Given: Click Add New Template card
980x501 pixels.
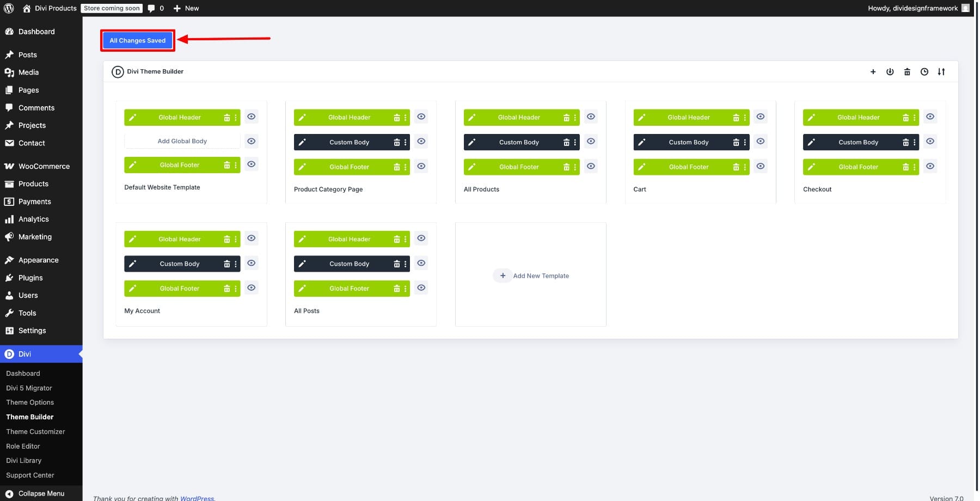Looking at the screenshot, I should pyautogui.click(x=531, y=276).
